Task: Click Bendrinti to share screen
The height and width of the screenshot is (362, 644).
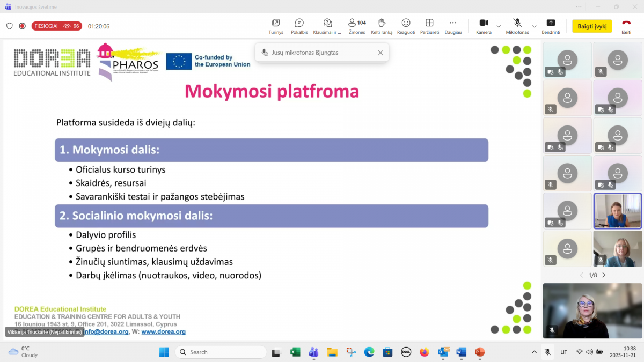Action: [x=551, y=26]
